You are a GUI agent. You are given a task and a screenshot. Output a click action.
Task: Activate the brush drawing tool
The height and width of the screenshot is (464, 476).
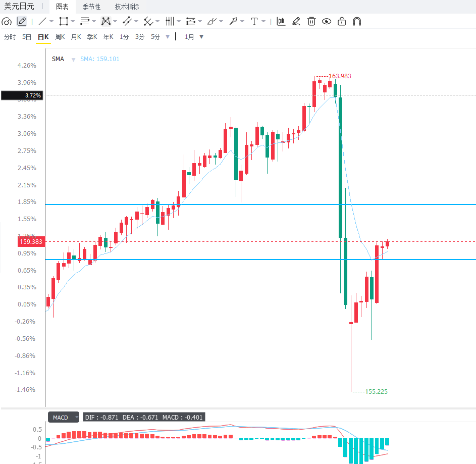(x=211, y=22)
